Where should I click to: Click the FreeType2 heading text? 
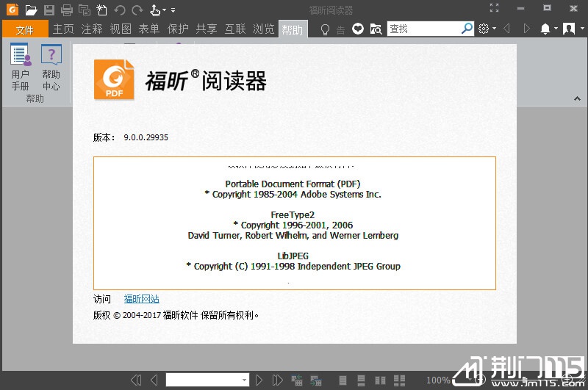[x=293, y=214]
